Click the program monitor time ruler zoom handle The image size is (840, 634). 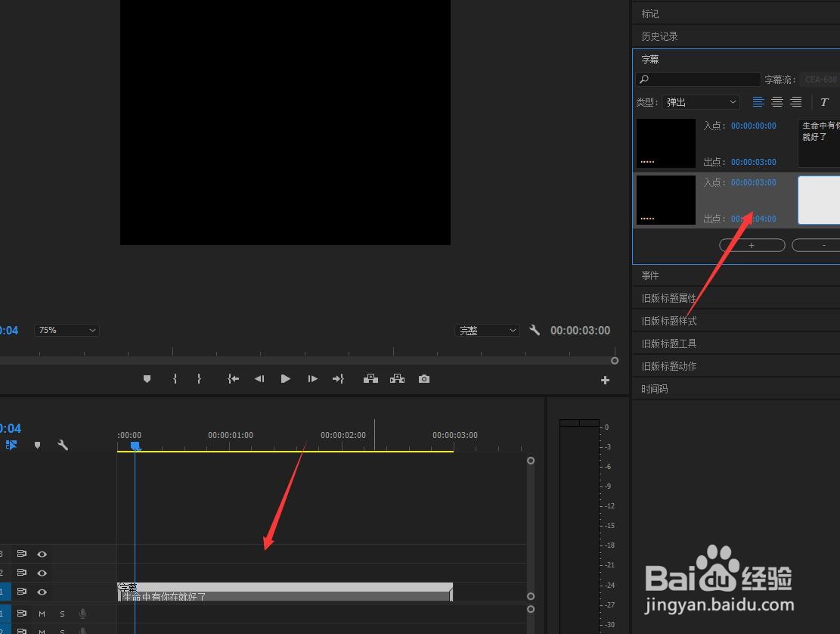point(615,361)
